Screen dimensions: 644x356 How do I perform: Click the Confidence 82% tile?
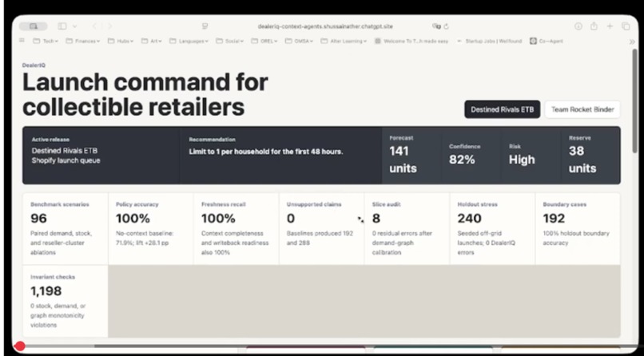click(471, 155)
